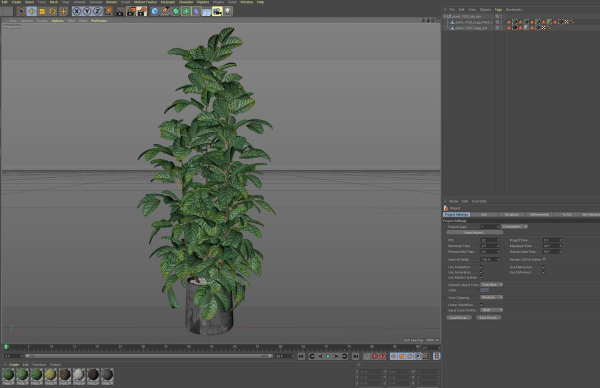Switch to the Referencing tab
This screenshot has height=388, width=600.
pos(539,215)
